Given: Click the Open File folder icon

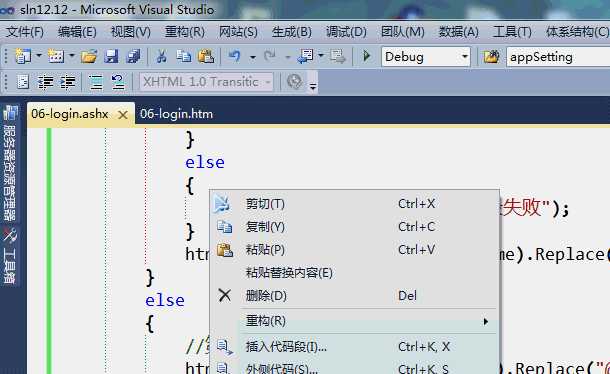Looking at the screenshot, I should (89, 57).
